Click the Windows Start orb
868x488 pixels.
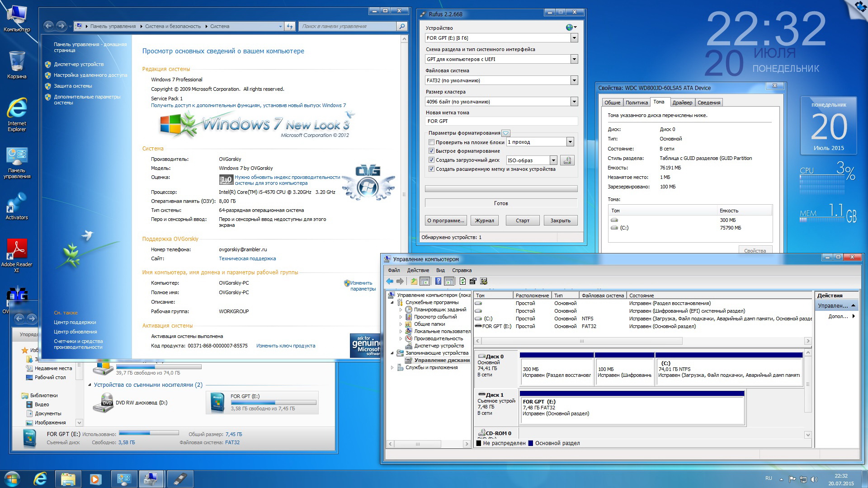click(12, 479)
